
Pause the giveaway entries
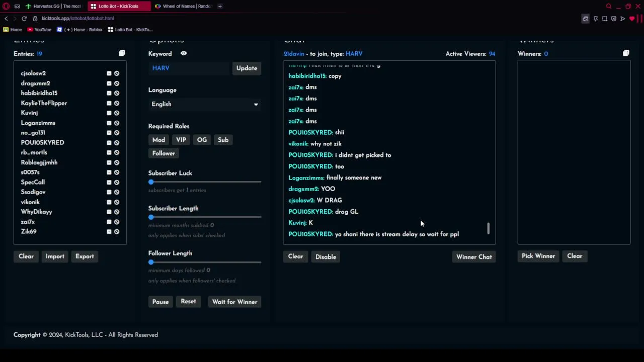pyautogui.click(x=160, y=302)
